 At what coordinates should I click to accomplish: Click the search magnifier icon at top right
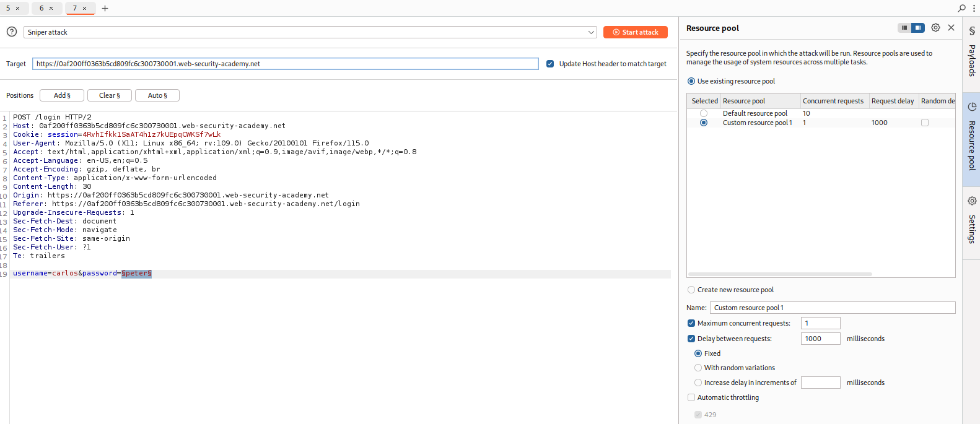point(961,8)
